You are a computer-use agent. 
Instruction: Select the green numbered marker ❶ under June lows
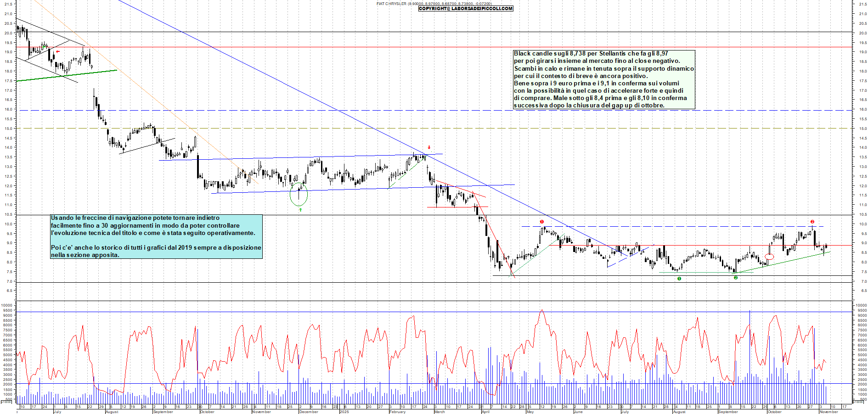[x=679, y=279]
